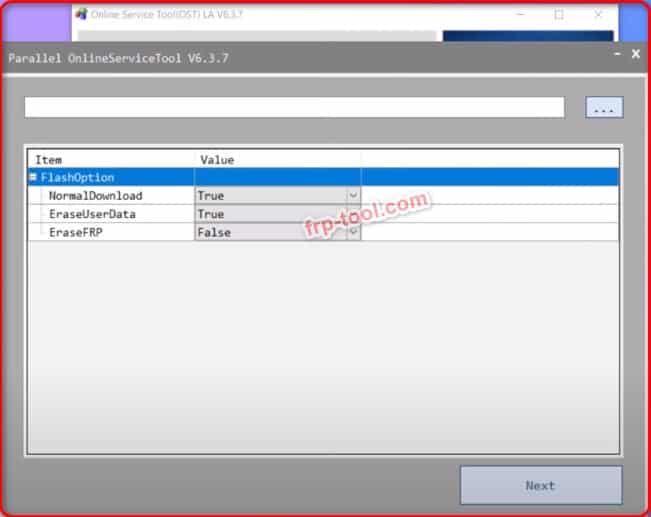Click the Next button
The width and height of the screenshot is (651, 517).
pyautogui.click(x=541, y=485)
